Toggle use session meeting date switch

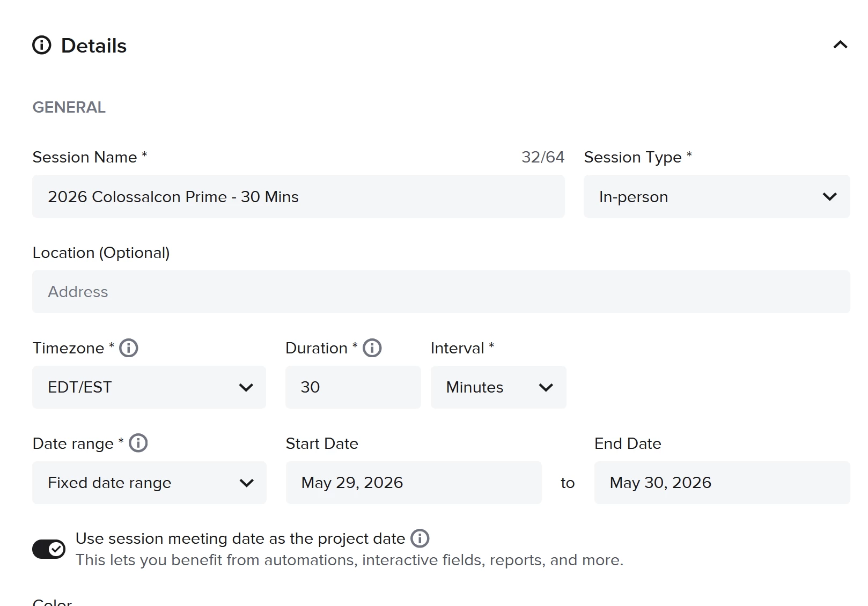click(49, 549)
